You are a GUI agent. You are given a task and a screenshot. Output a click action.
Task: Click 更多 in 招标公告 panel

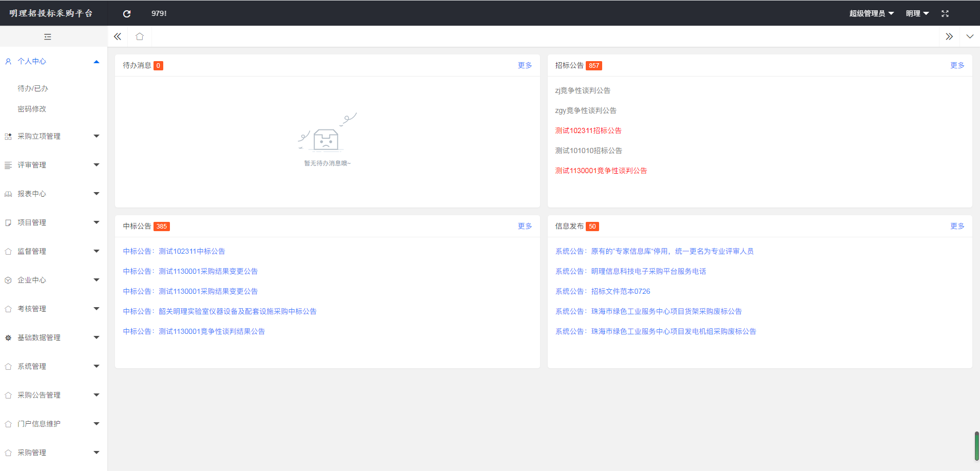[x=957, y=65]
